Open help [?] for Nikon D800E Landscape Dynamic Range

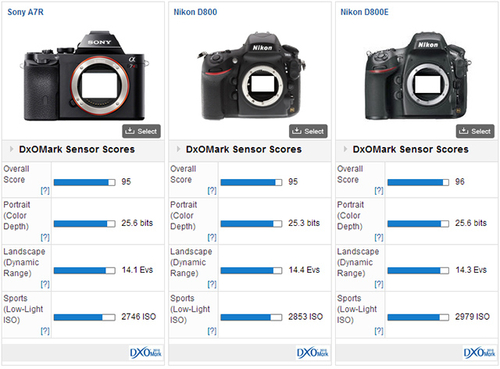(x=379, y=284)
